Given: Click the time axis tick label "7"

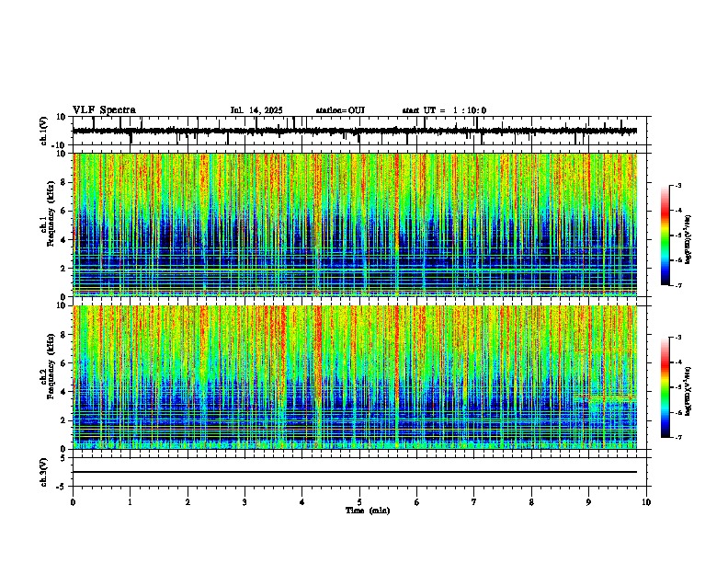Looking at the screenshot, I should 474,502.
